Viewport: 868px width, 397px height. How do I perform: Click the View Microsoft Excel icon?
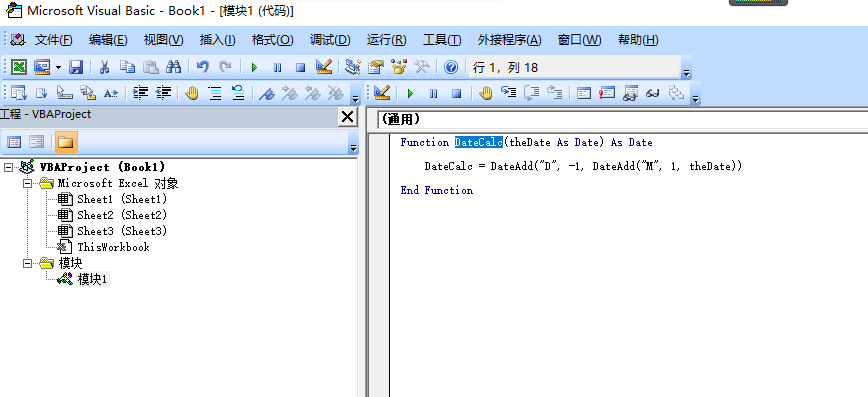pos(19,68)
